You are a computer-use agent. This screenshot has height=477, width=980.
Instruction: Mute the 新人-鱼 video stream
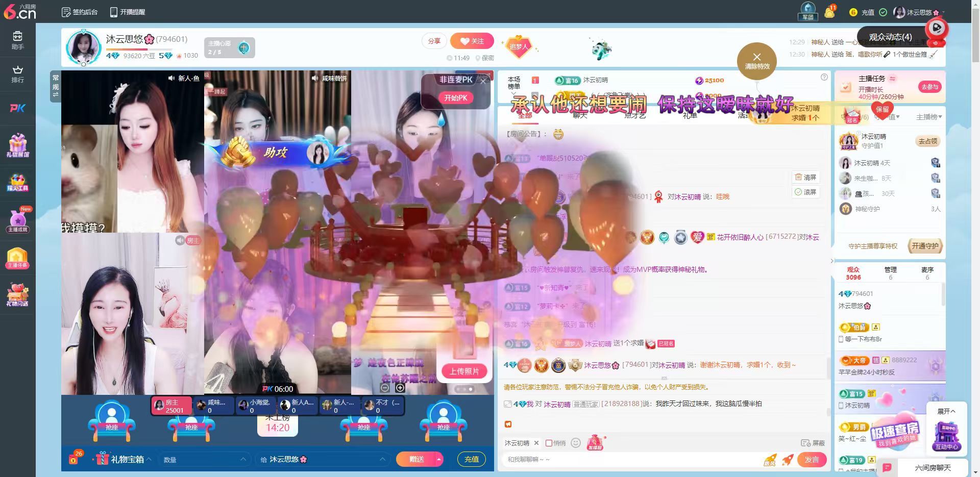coord(171,78)
